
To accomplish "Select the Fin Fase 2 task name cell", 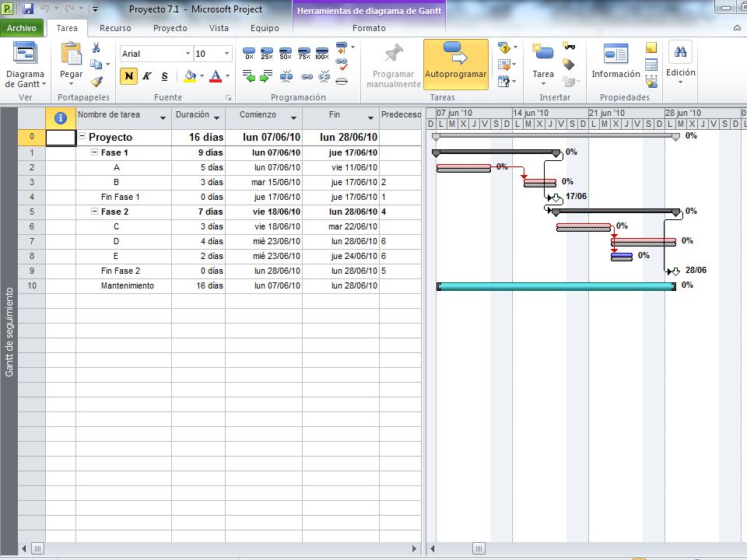I will click(x=124, y=271).
